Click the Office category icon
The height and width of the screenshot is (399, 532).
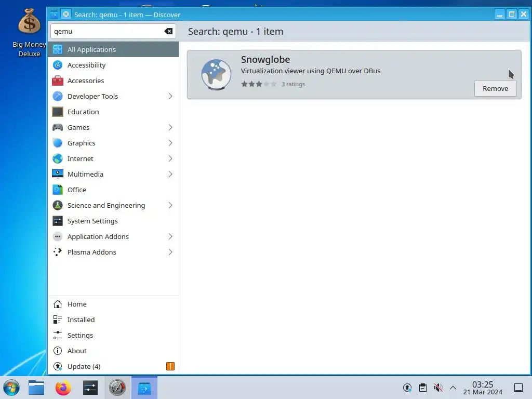click(57, 190)
